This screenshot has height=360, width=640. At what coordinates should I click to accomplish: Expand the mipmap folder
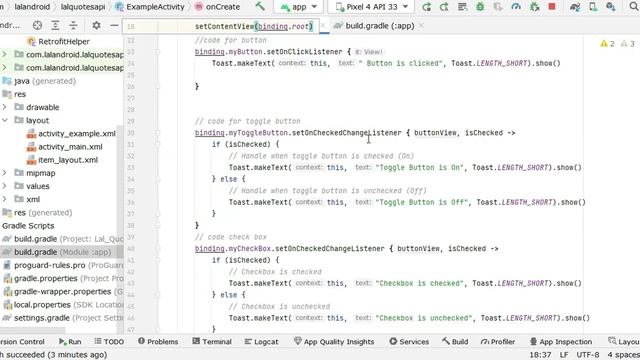point(4,173)
